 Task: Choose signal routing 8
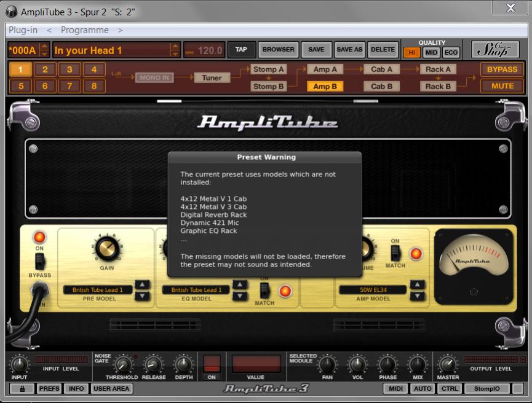pos(94,86)
